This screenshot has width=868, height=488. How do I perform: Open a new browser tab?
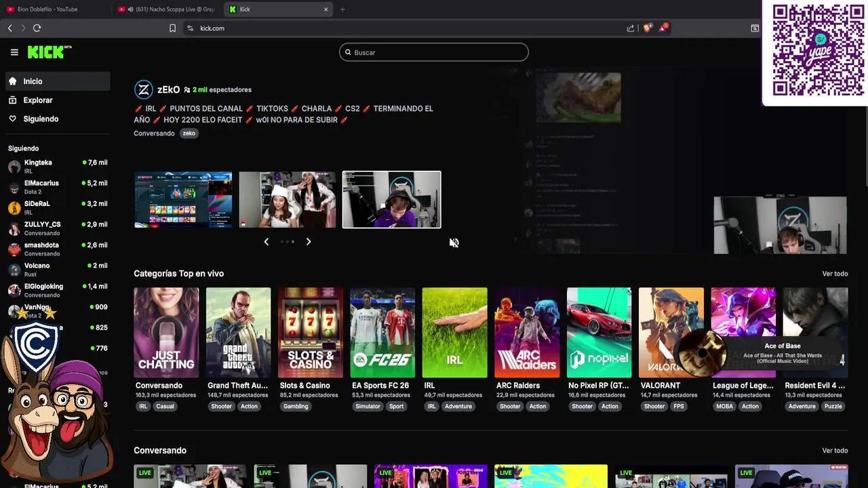[342, 9]
